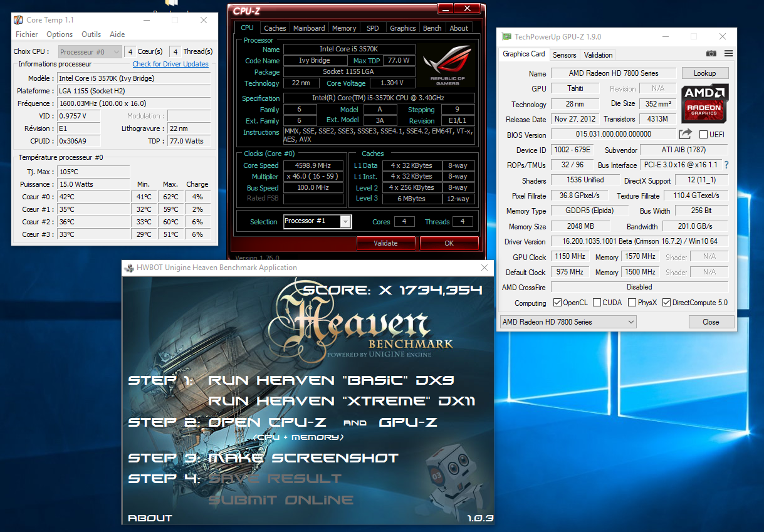The image size is (764, 532).
Task: Toggle the PhysX checkbox
Action: coord(632,303)
